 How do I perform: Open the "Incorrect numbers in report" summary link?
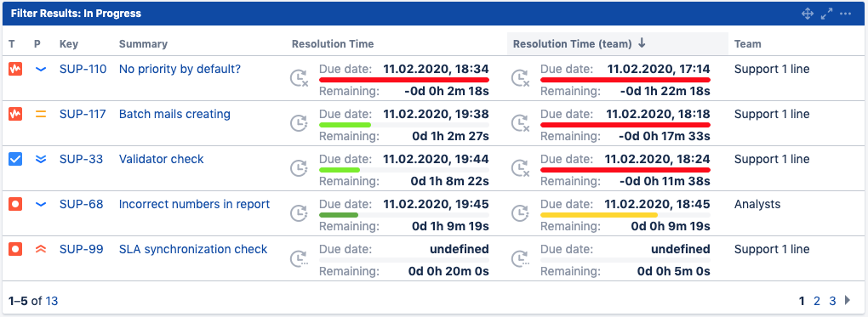194,204
